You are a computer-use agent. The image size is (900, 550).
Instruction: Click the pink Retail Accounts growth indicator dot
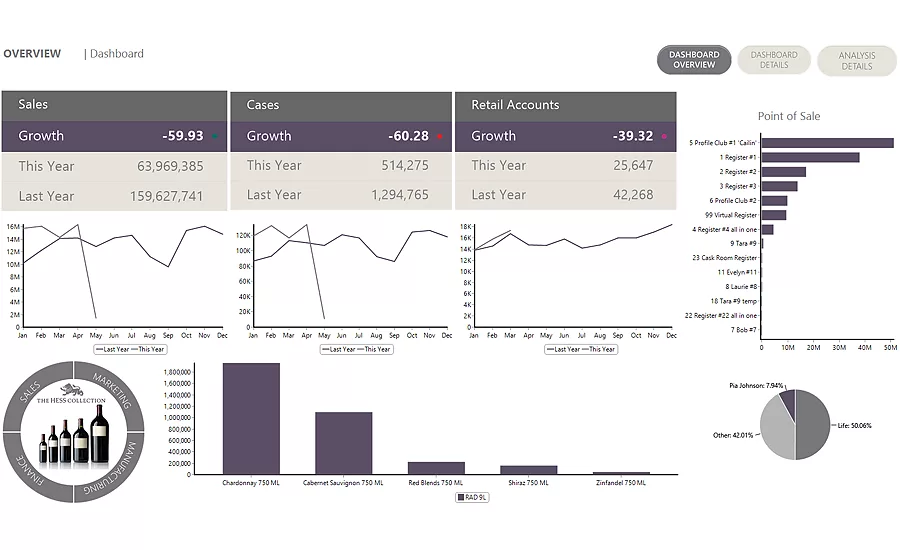pos(664,136)
